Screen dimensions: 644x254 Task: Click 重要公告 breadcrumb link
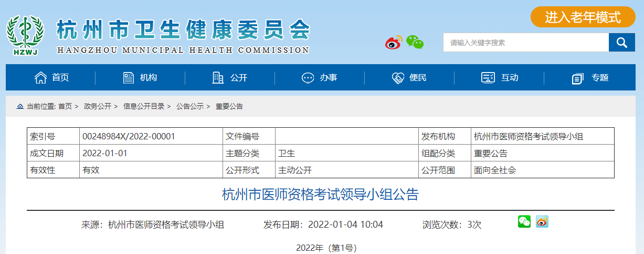(229, 106)
